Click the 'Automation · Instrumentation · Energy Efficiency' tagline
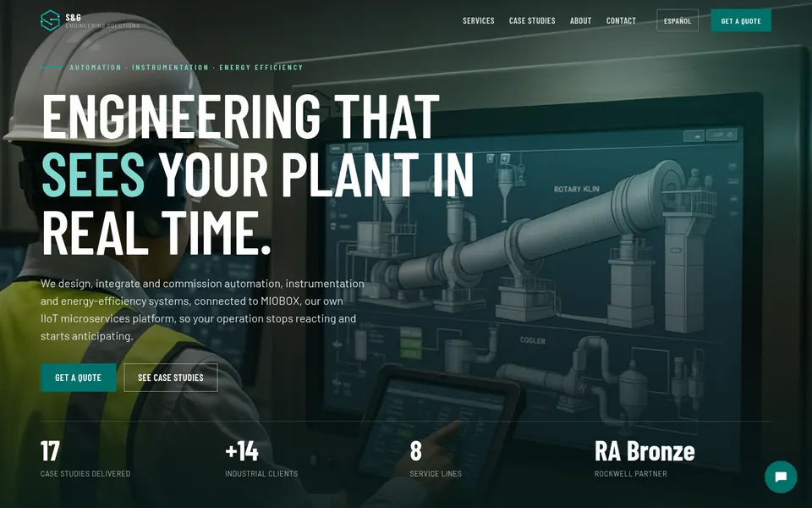 [186, 68]
